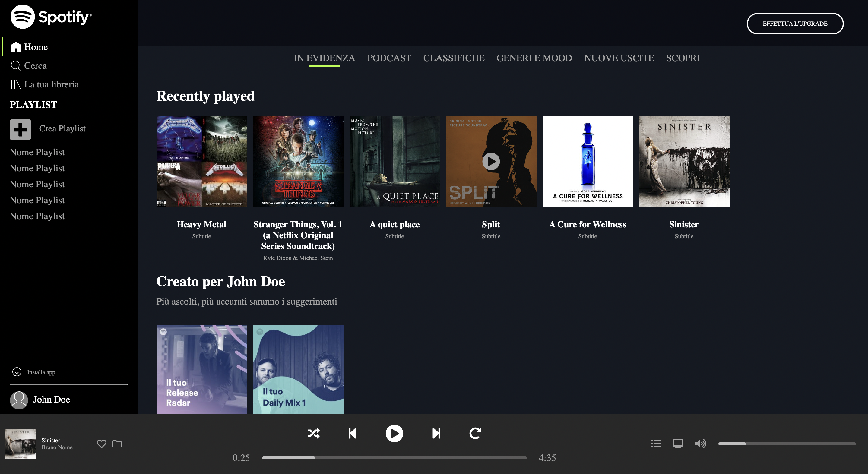Click the Sinister song title in the player bar

(x=51, y=440)
